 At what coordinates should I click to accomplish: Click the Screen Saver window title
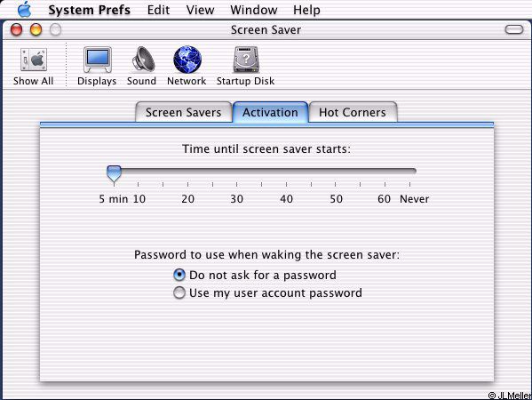click(266, 30)
